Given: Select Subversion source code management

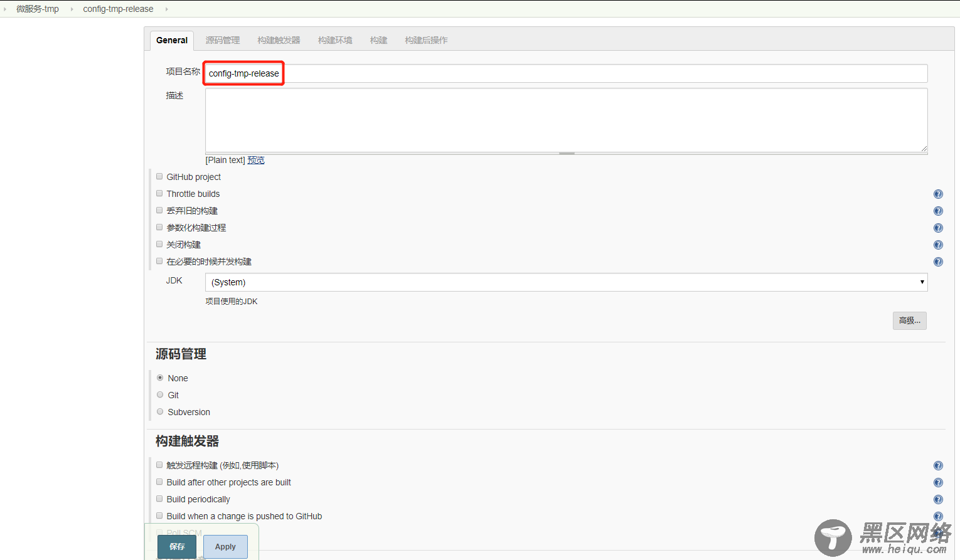Looking at the screenshot, I should coord(160,412).
